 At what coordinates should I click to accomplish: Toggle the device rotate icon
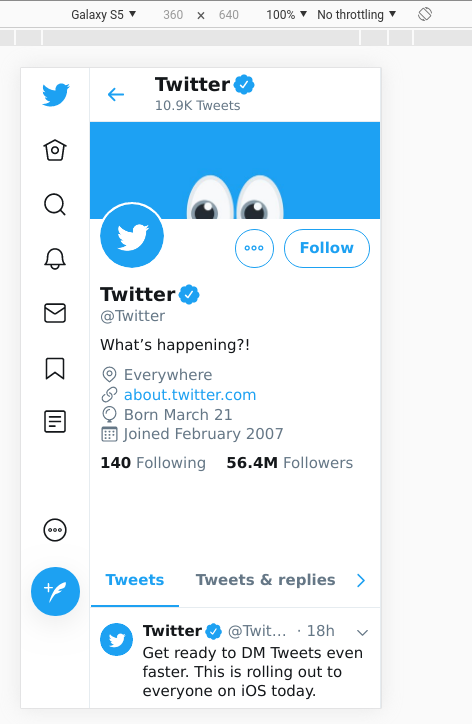pyautogui.click(x=425, y=14)
